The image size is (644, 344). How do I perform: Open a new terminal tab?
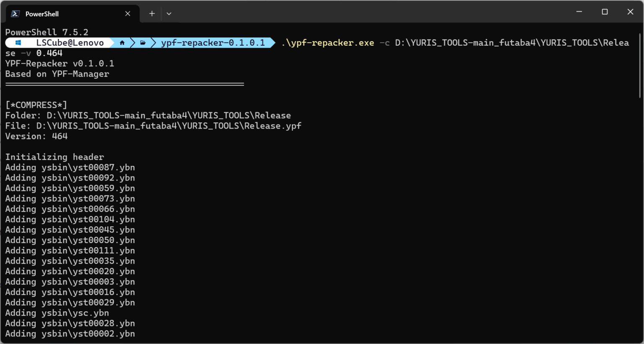click(152, 14)
